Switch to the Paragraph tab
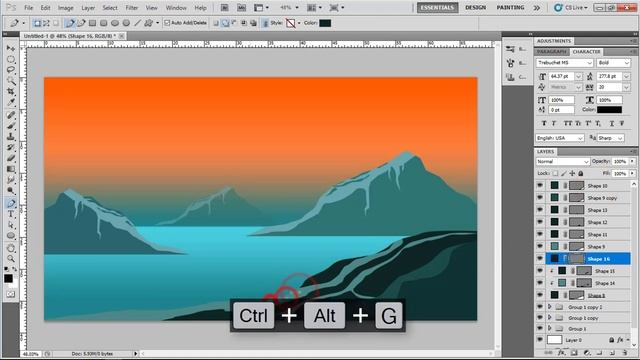The image size is (640, 360). 551,52
